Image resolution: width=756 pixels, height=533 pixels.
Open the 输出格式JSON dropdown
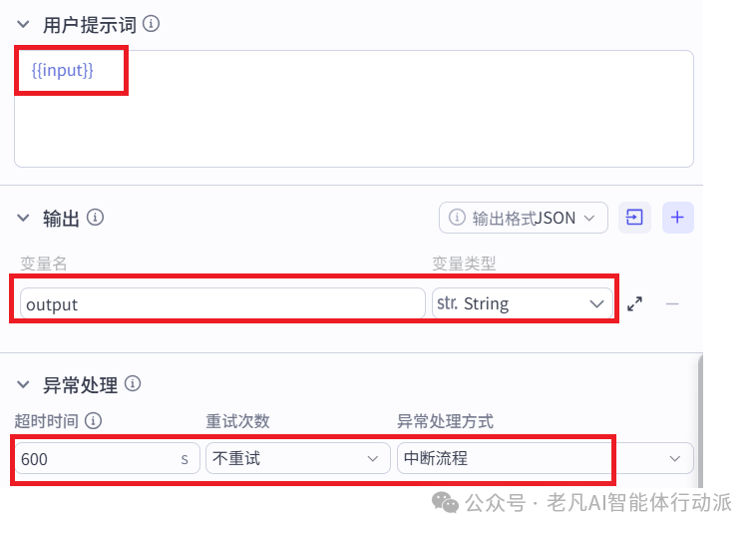point(524,218)
